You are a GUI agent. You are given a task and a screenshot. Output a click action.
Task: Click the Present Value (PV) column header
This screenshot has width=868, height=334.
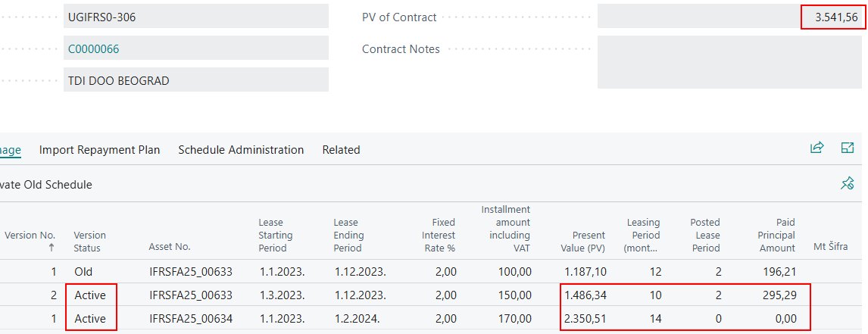click(x=585, y=242)
